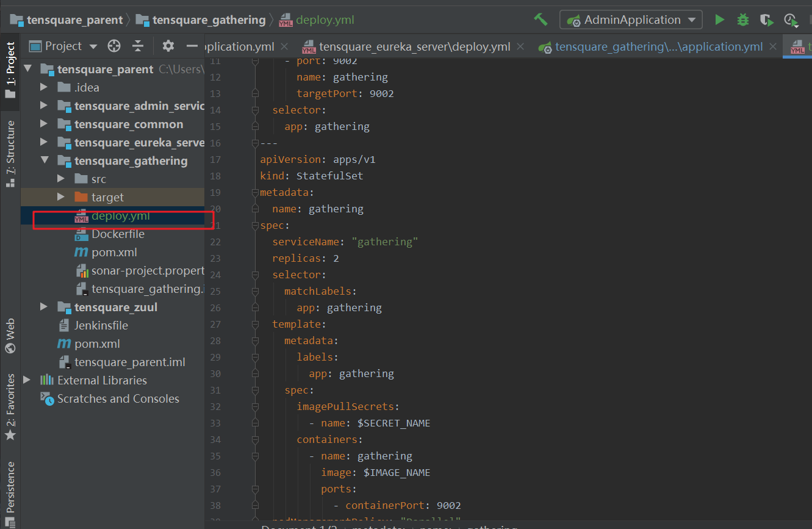Image resolution: width=812 pixels, height=529 pixels.
Task: Click on 'apiVersion: apps/v1' line
Action: coord(317,159)
